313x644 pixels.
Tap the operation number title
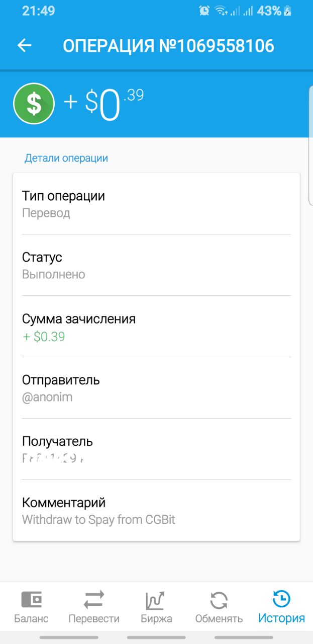pyautogui.click(x=168, y=46)
